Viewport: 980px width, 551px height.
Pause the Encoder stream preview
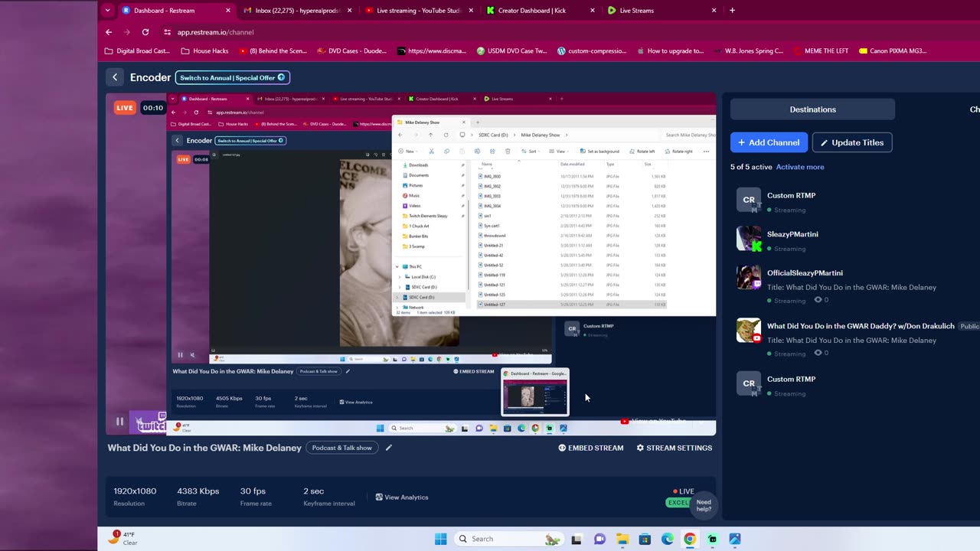coord(119,422)
